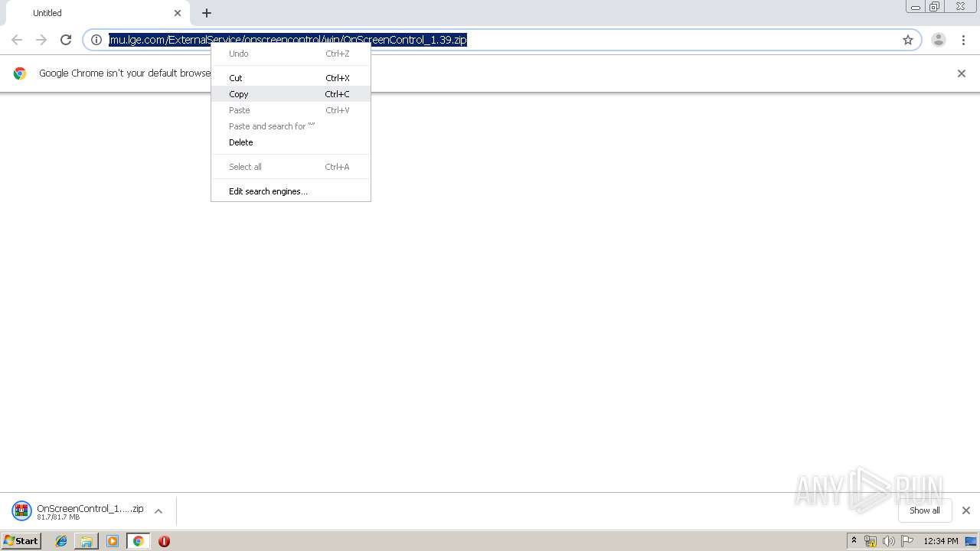Image resolution: width=980 pixels, height=551 pixels.
Task: Click the Select all menu entry
Action: point(291,167)
